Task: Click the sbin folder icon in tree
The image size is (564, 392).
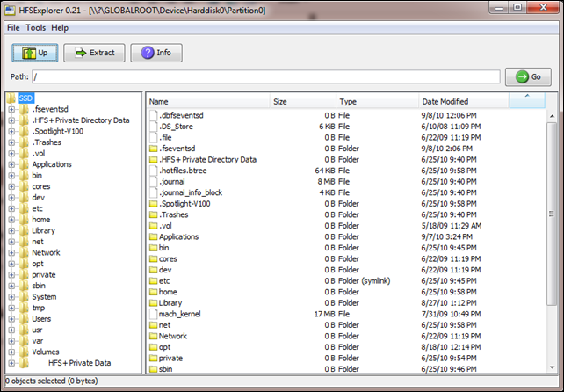Action: (x=24, y=286)
